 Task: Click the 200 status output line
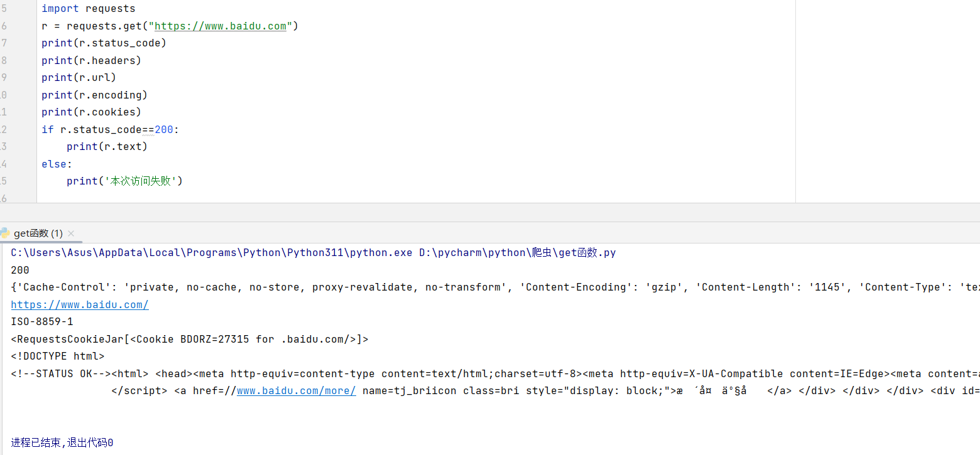coord(20,270)
